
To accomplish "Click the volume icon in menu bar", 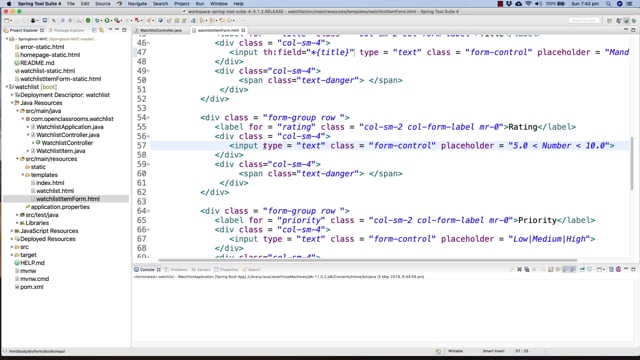I will 538,4.
